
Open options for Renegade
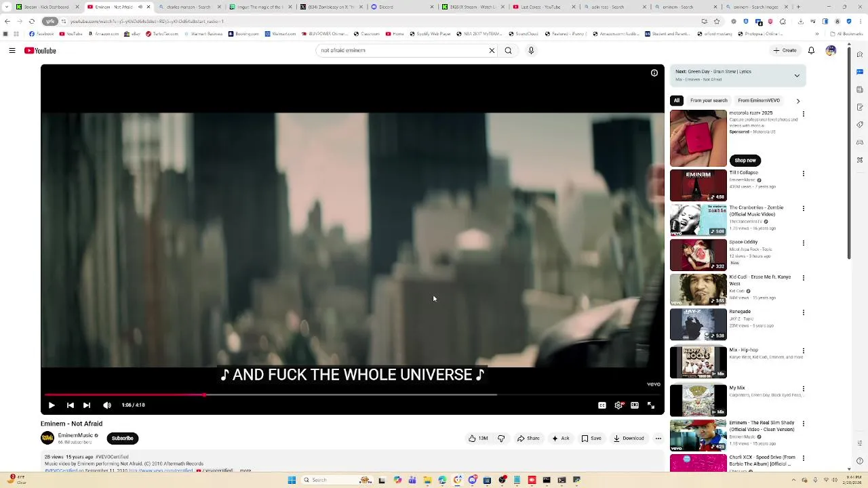click(804, 312)
